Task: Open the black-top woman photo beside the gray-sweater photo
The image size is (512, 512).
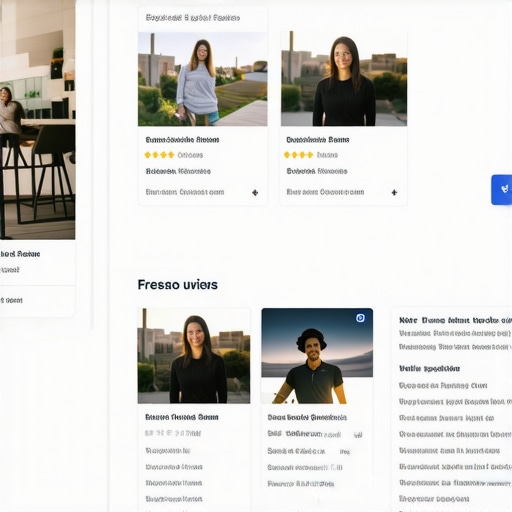Action: (344, 79)
